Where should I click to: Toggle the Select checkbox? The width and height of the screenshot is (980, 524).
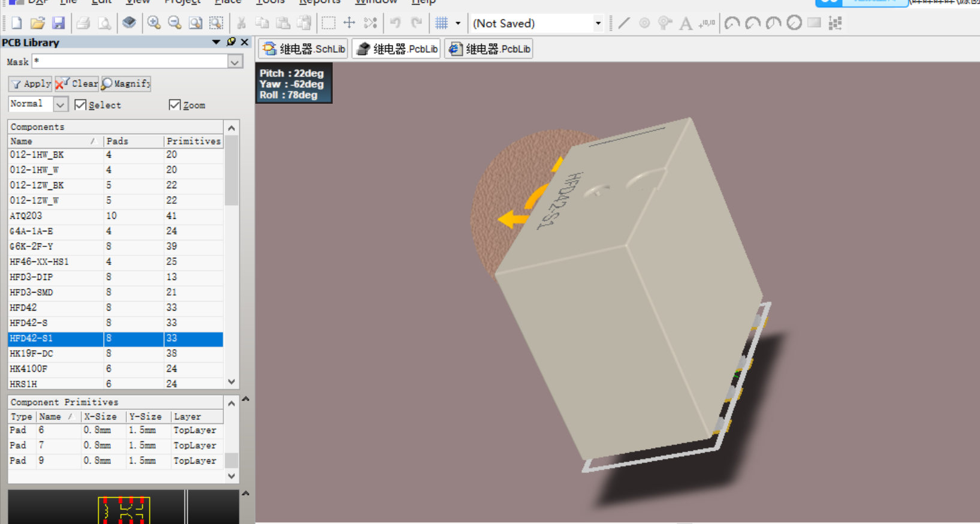click(x=81, y=105)
